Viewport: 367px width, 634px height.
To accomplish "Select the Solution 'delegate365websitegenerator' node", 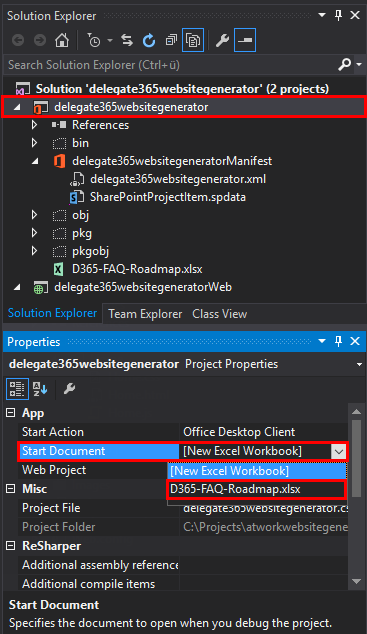I will pos(182,89).
